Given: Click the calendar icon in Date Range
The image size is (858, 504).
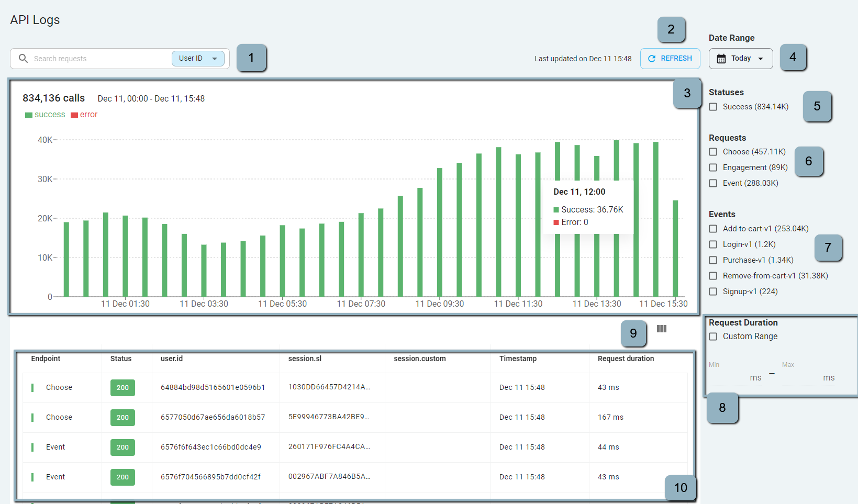Looking at the screenshot, I should click(x=721, y=59).
